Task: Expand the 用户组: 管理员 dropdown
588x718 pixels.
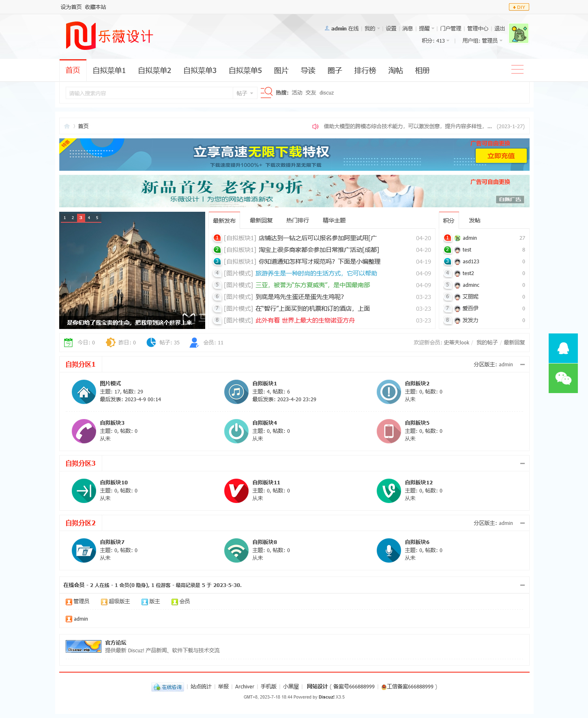Action: (x=482, y=41)
